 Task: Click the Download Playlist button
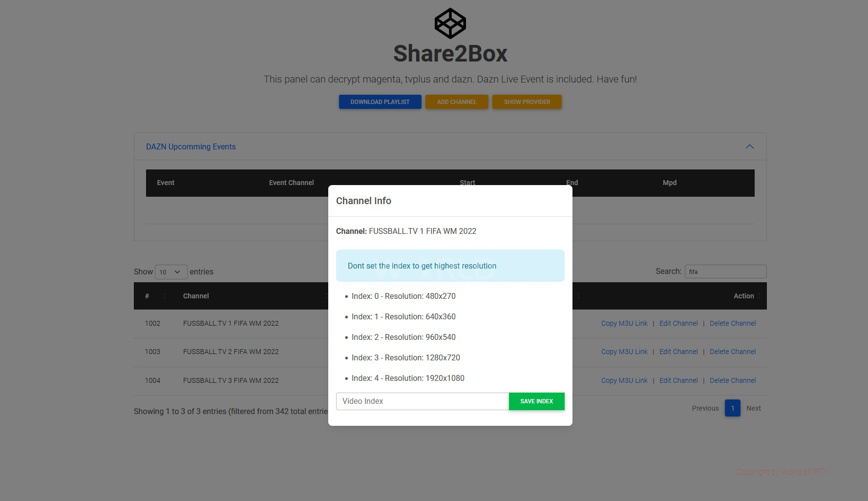[380, 102]
